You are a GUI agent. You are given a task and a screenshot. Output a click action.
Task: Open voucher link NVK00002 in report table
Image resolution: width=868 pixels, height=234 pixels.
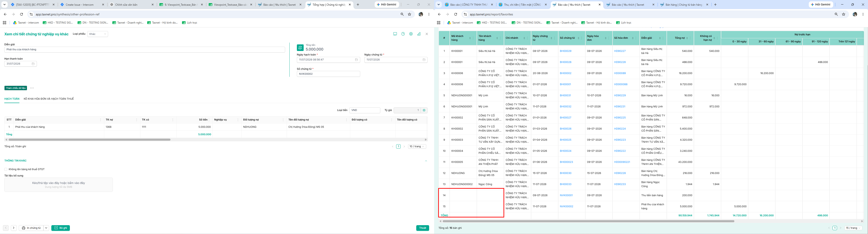(566, 206)
